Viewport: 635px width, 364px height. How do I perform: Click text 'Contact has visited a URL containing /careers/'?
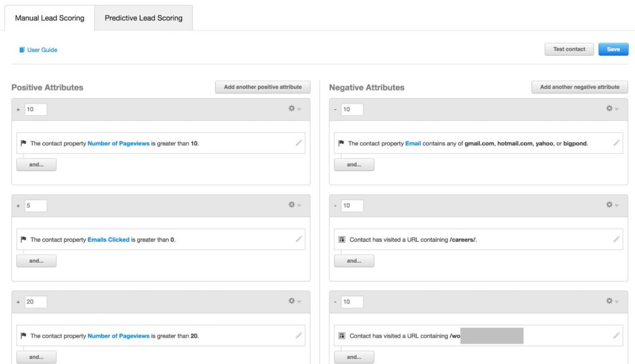[413, 240]
